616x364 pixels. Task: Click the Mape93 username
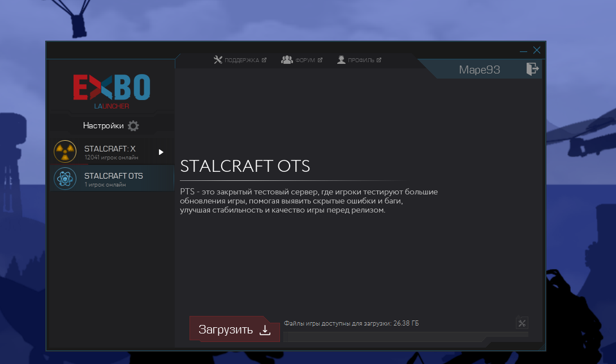pyautogui.click(x=479, y=70)
